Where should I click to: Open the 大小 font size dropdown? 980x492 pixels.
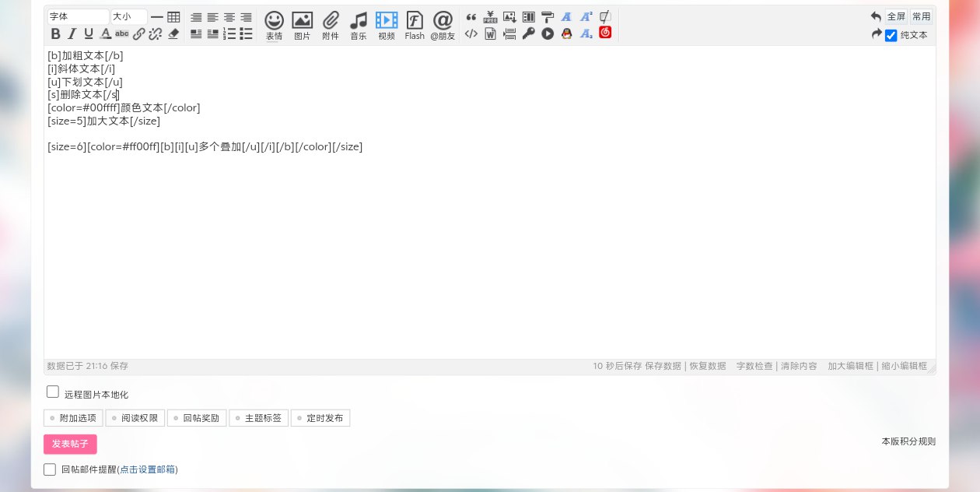click(129, 16)
